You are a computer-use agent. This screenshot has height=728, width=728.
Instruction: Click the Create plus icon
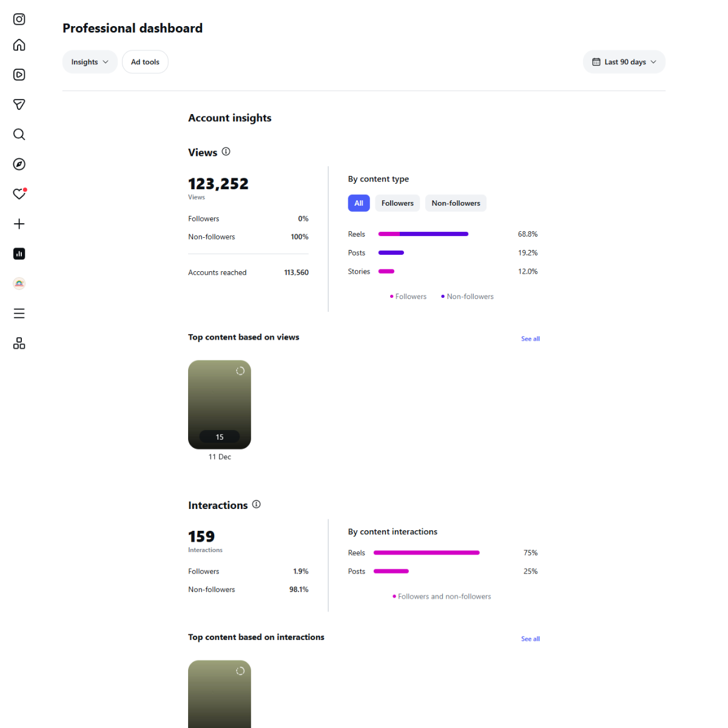click(x=19, y=224)
